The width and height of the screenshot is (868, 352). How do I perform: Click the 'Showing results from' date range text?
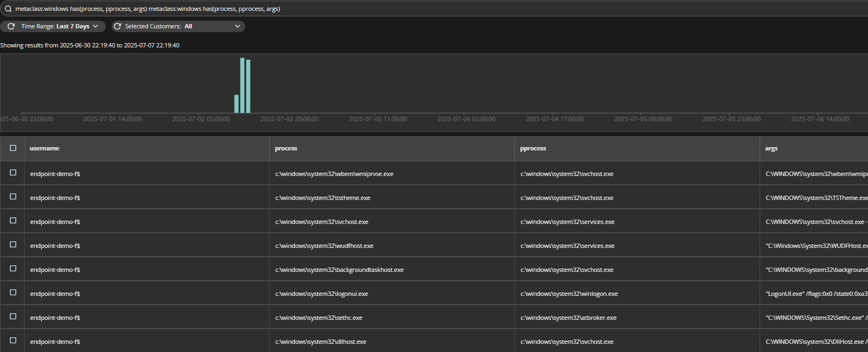pyautogui.click(x=90, y=45)
